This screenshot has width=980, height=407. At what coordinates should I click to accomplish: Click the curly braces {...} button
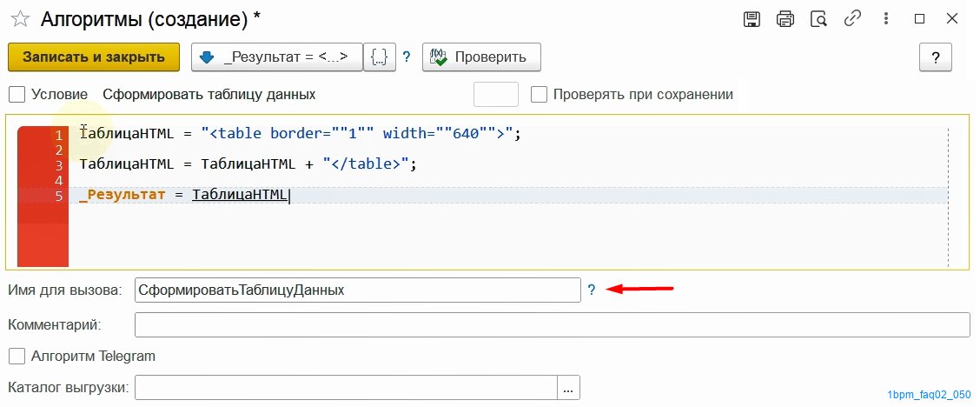(379, 57)
